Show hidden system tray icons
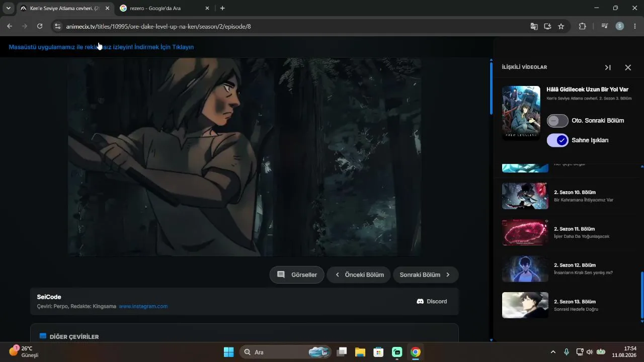Viewport: 644px width, 362px height. coord(553,352)
